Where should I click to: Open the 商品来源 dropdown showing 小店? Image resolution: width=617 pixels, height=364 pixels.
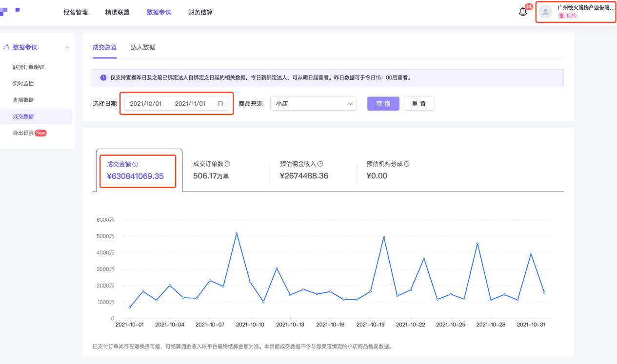click(x=314, y=104)
